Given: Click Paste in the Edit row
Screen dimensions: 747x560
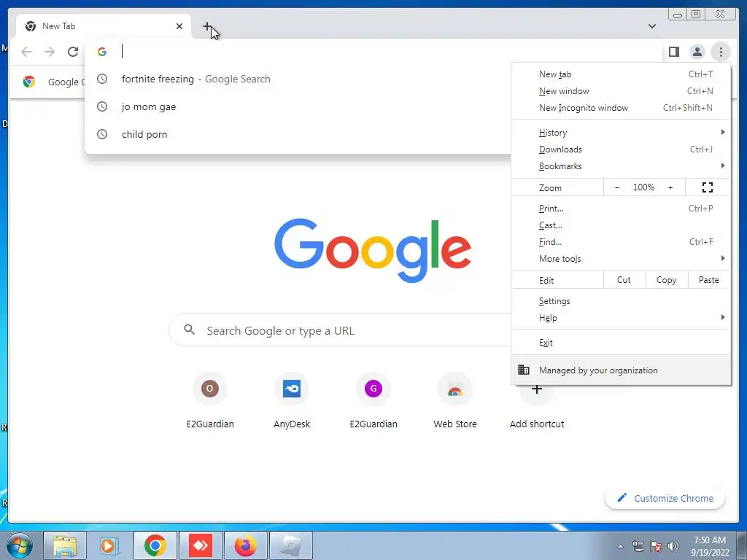Looking at the screenshot, I should pos(709,280).
